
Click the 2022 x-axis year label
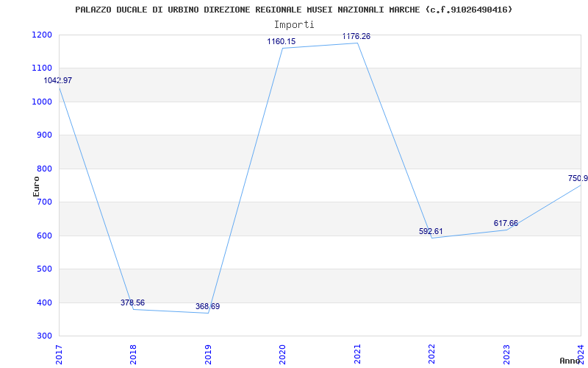point(431,355)
